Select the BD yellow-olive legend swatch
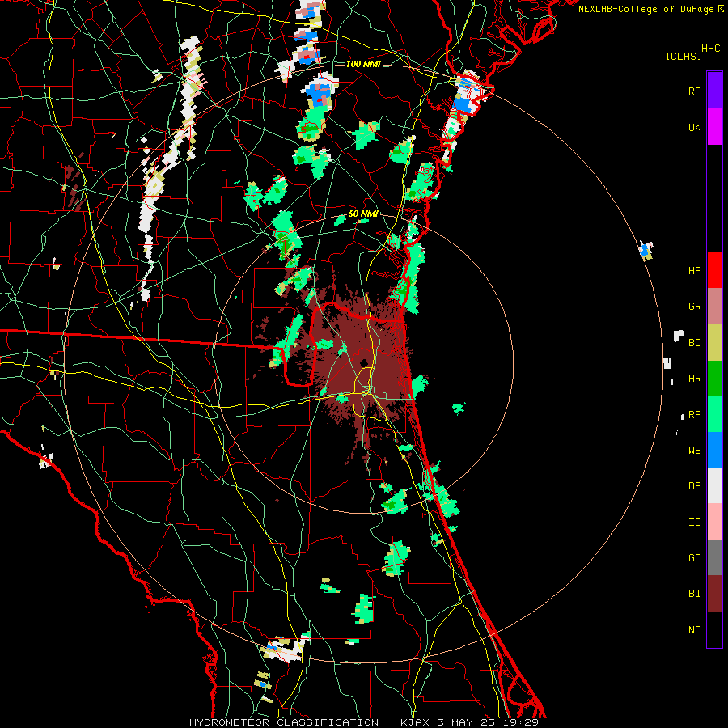Viewport: 728px width, 728px height. [x=714, y=343]
